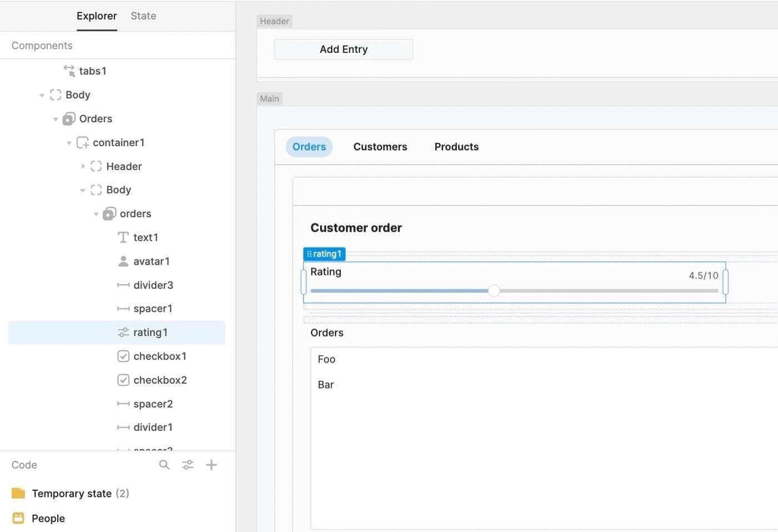Viewport: 778px width, 532px height.
Task: Click the spacer1 spacer icon
Action: [x=123, y=309]
